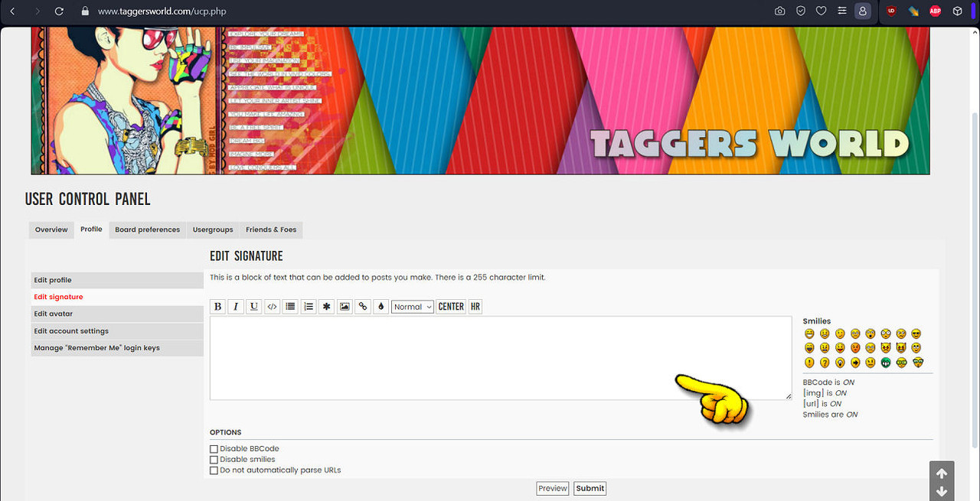Open the browser profile account icon
The image size is (980, 501).
[863, 11]
